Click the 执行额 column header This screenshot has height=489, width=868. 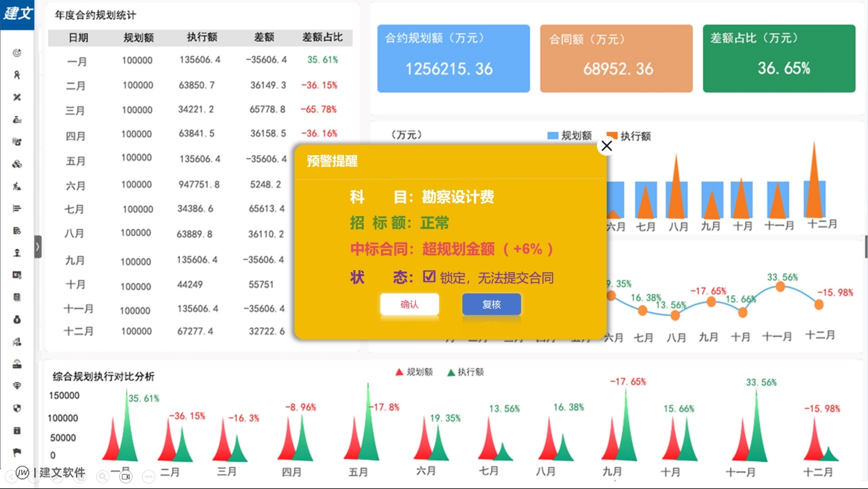(x=202, y=38)
